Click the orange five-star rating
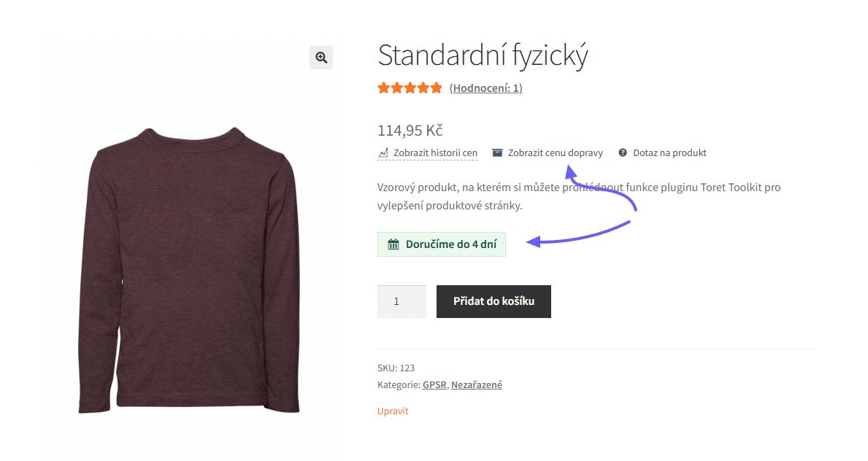Viewport: 868px width, 461px height. pos(410,88)
